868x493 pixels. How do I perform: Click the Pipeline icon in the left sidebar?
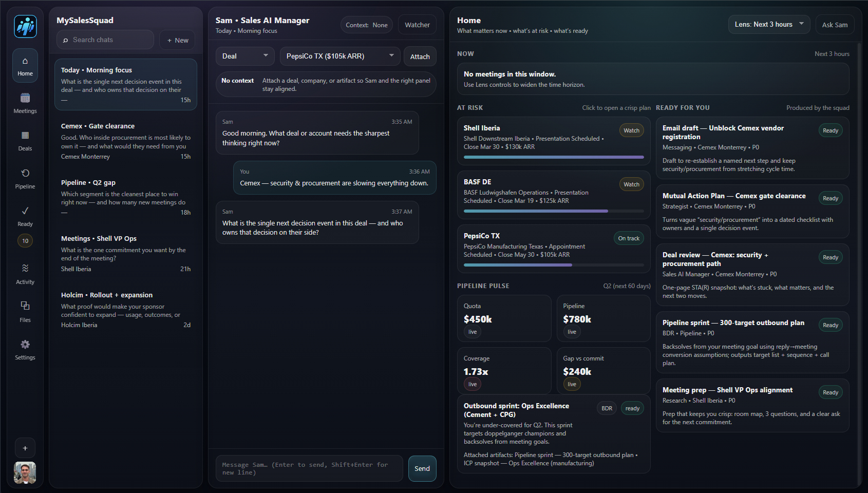pyautogui.click(x=25, y=178)
